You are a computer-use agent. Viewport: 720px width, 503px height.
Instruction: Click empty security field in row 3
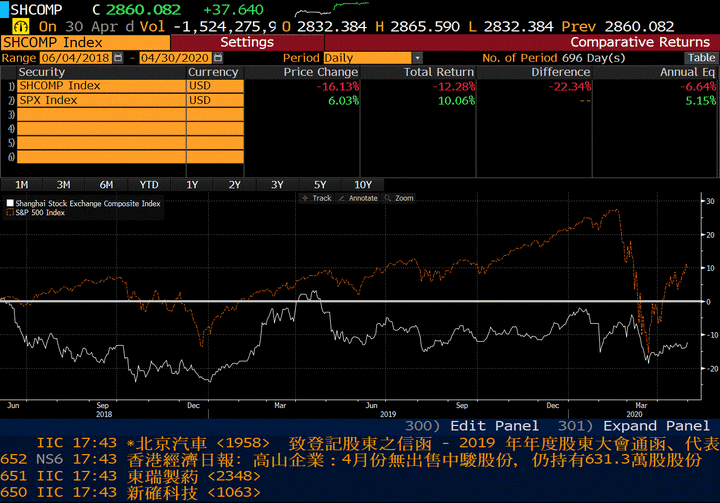point(101,114)
